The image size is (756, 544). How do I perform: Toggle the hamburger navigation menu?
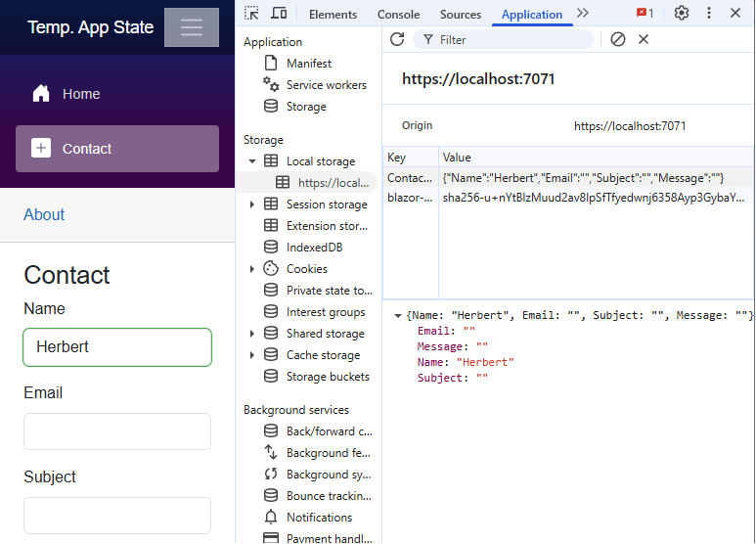point(191,27)
